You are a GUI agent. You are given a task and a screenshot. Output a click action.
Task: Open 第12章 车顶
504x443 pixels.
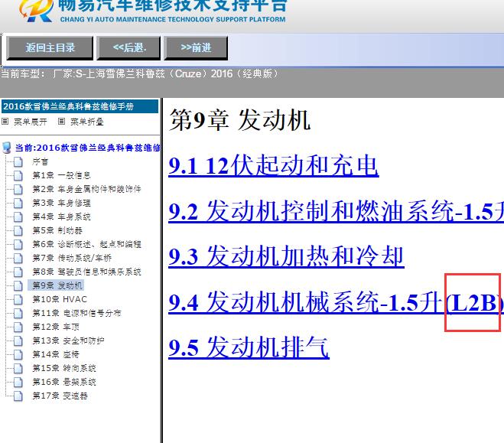coord(56,327)
